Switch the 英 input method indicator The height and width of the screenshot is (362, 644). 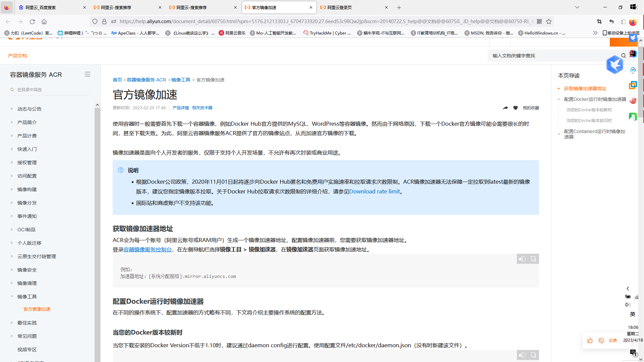coord(633,314)
